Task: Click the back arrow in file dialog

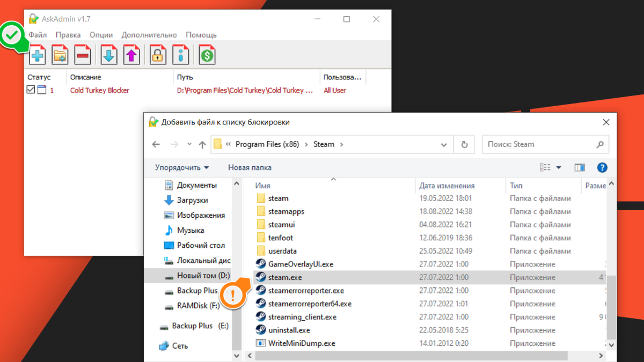Action: click(x=156, y=144)
